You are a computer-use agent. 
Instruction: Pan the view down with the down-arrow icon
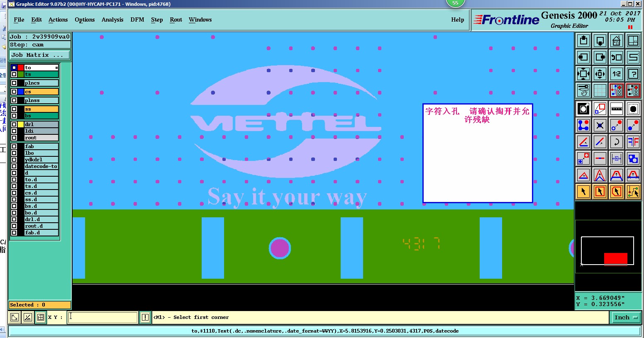coord(600,41)
